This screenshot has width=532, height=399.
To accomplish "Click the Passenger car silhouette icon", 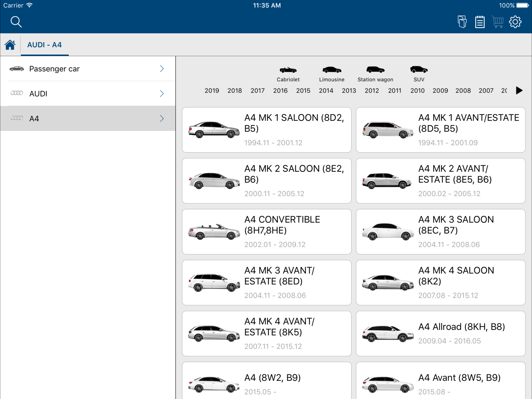I will click(x=17, y=69).
